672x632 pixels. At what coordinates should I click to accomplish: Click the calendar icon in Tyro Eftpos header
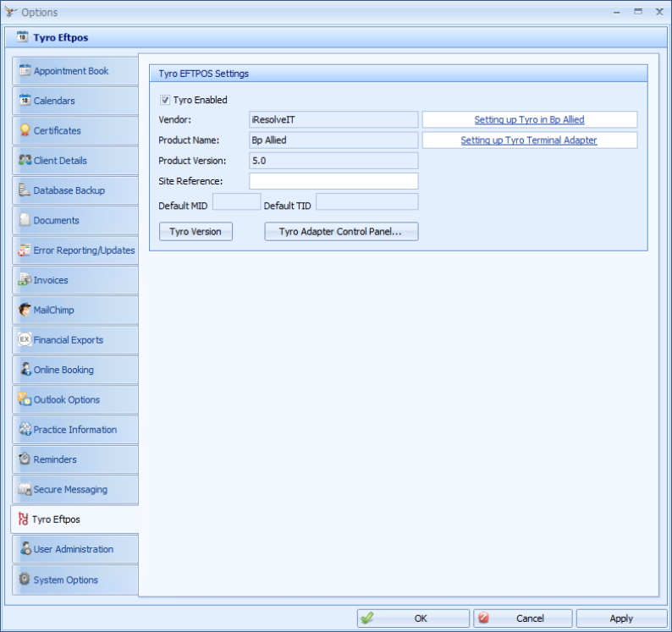click(x=23, y=37)
